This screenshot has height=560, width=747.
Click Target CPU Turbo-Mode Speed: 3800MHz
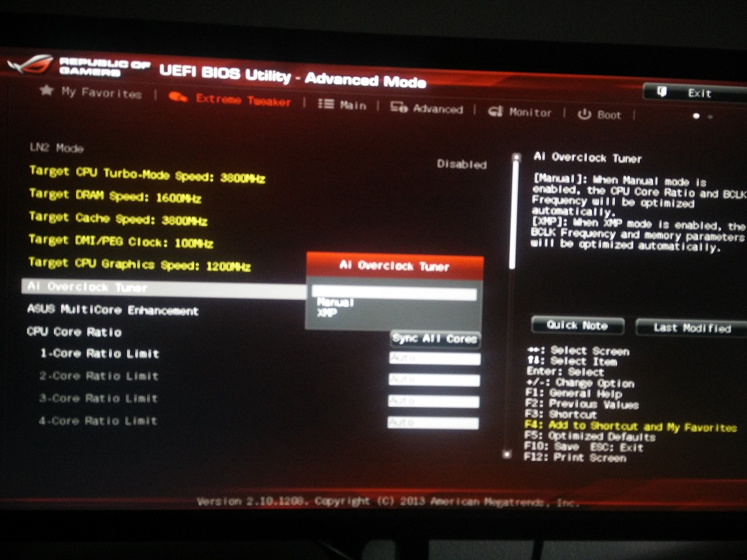pyautogui.click(x=147, y=174)
